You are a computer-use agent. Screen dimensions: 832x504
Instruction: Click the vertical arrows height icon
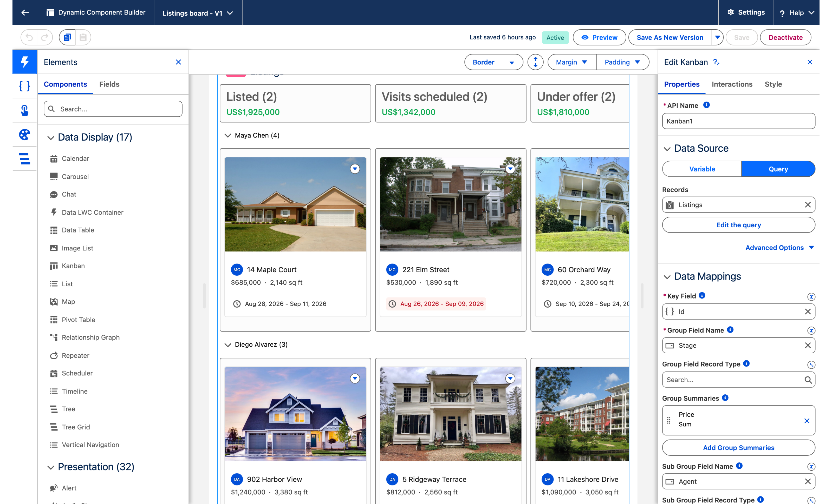coord(535,62)
